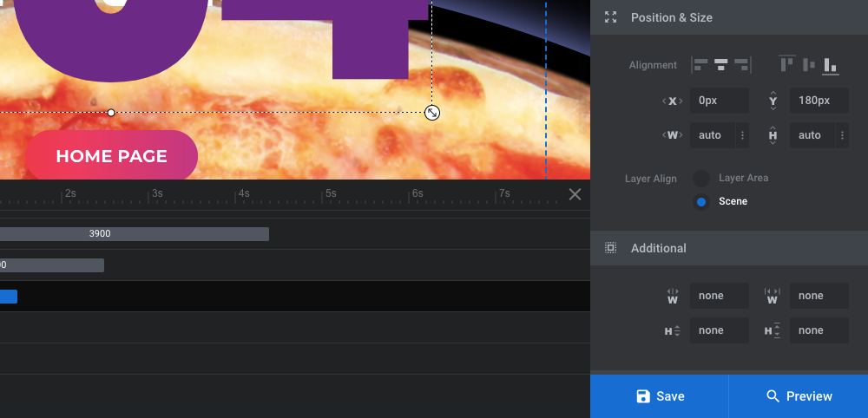Select the blue timeline animation bar
The width and height of the screenshot is (868, 418).
click(x=9, y=297)
